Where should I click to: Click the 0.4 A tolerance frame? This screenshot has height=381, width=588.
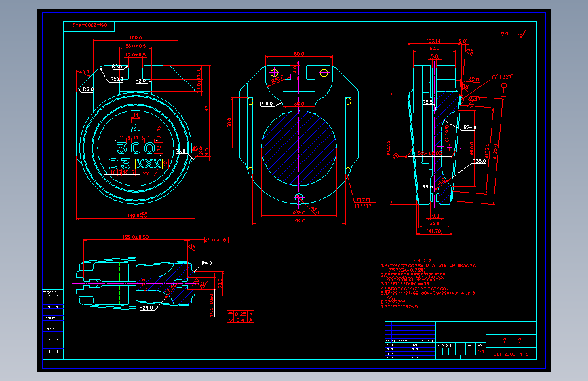(240, 320)
